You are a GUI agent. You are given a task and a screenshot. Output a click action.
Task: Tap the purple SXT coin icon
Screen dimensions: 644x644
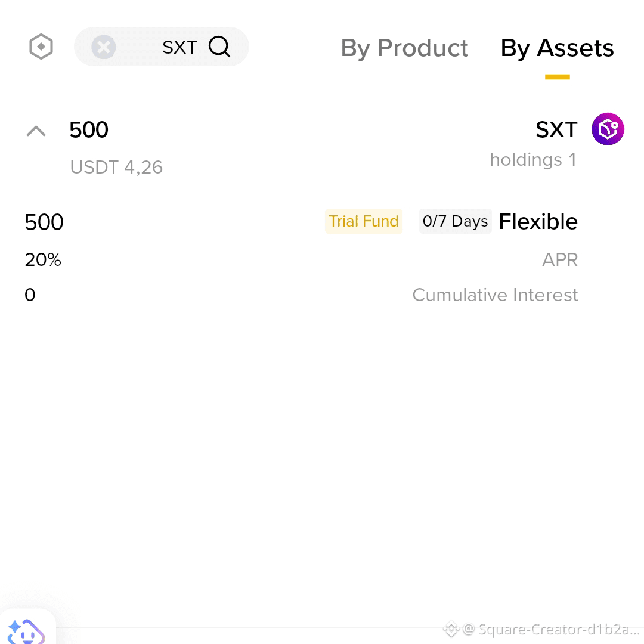pyautogui.click(x=608, y=129)
